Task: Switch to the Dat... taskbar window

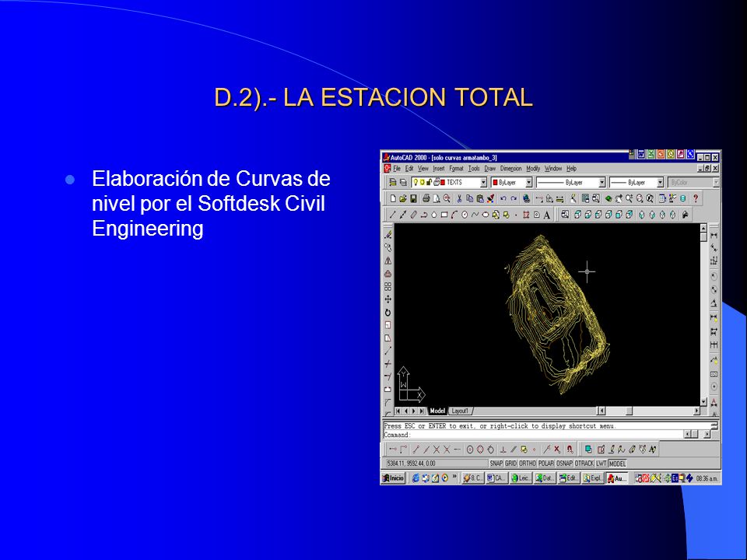Action: tap(545, 478)
